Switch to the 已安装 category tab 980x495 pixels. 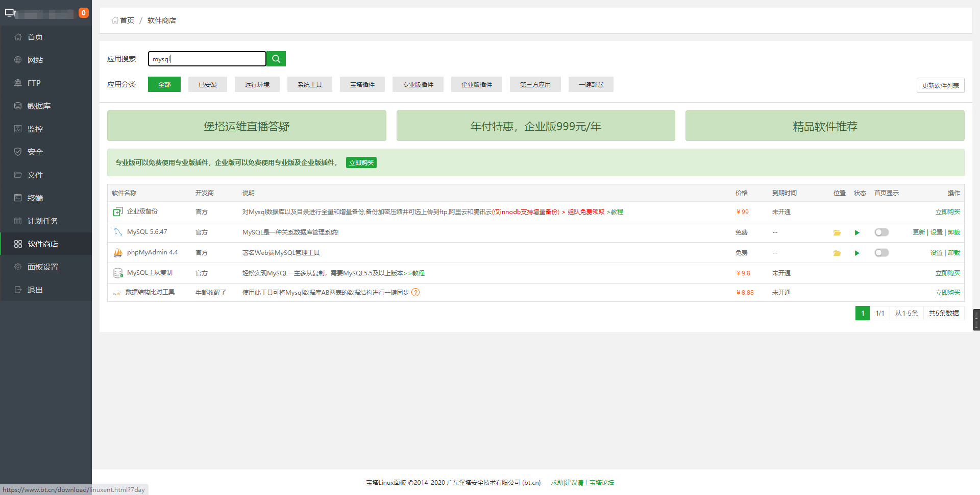(208, 84)
